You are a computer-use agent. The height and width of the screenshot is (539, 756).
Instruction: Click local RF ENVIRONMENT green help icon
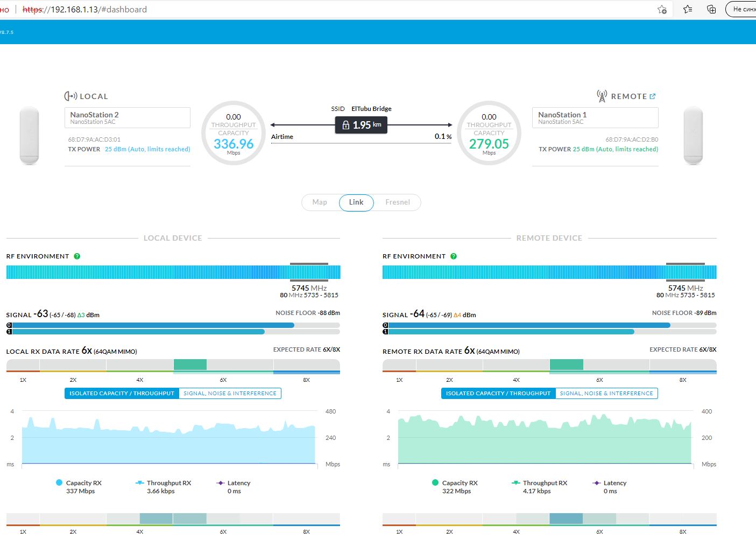pyautogui.click(x=77, y=256)
